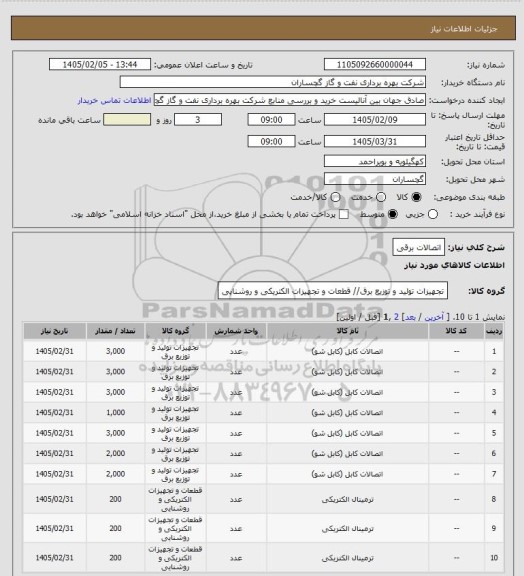Select the متوسط purchase type radio
The height and width of the screenshot is (576, 524).
pyautogui.click(x=392, y=214)
